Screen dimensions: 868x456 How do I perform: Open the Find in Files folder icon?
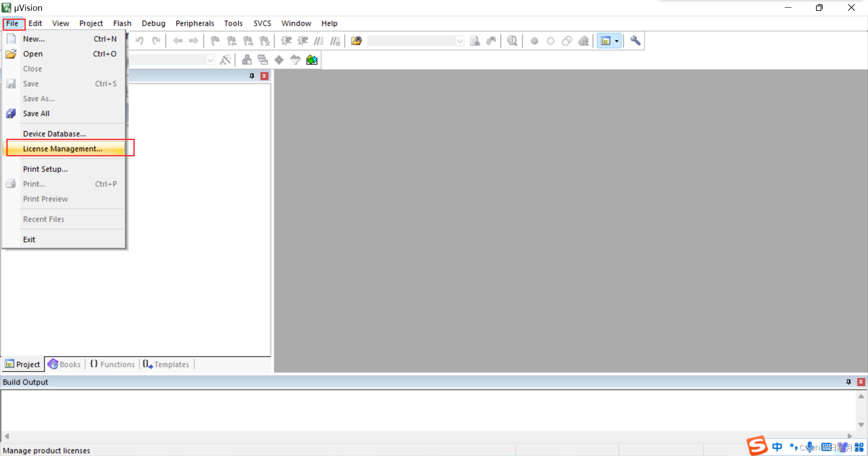click(356, 41)
